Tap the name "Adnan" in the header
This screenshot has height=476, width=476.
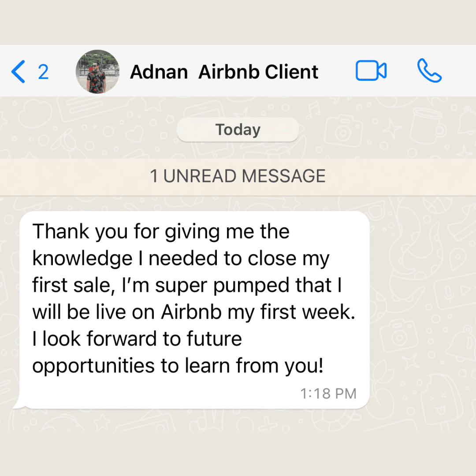point(159,72)
